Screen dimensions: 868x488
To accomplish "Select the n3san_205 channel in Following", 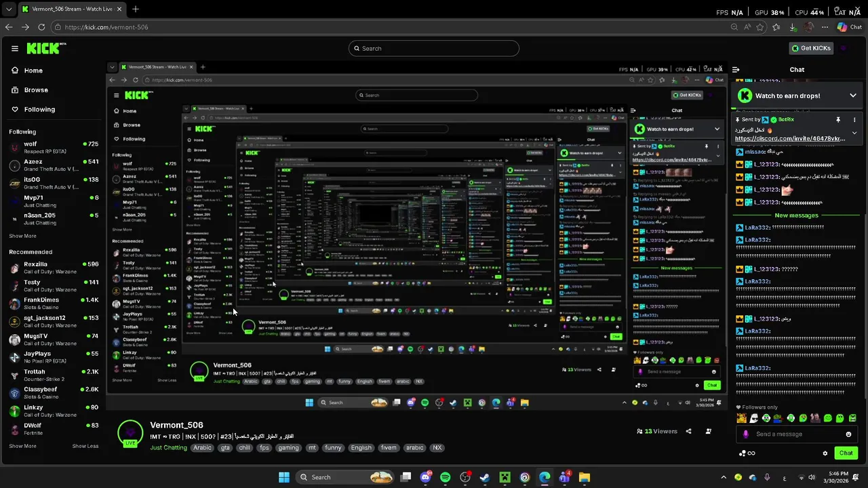I will point(53,219).
